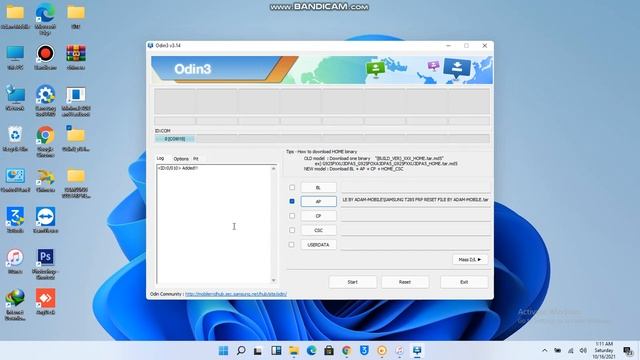Click log scrollbar down arrow
Image resolution: width=640 pixels, height=360 pixels.
click(x=273, y=280)
